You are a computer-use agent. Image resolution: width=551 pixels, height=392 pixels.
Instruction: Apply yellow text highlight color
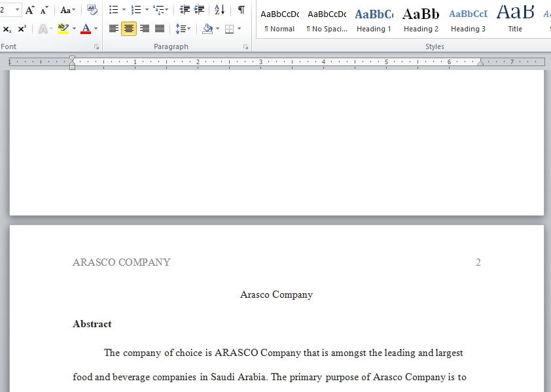tap(63, 29)
